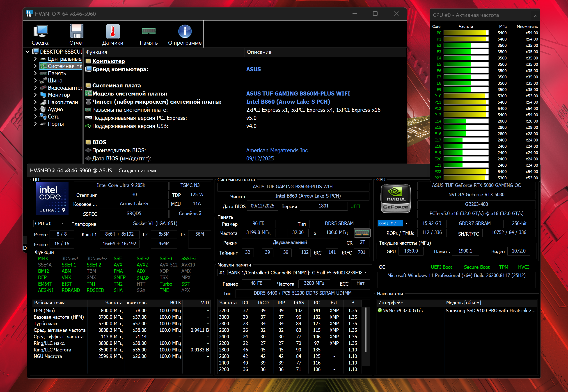Click the American Megatrends Inc. link
The height and width of the screenshot is (392, 568).
tap(277, 150)
